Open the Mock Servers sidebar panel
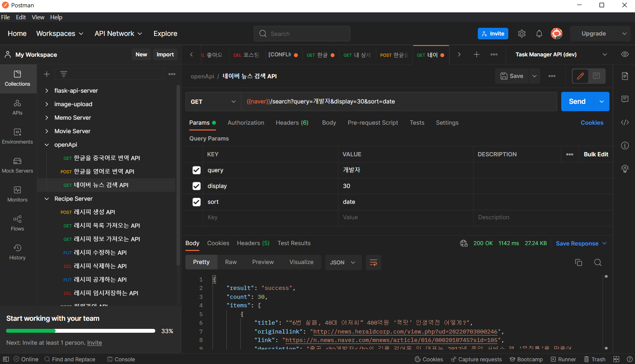The width and height of the screenshot is (635, 364). pyautogui.click(x=17, y=165)
